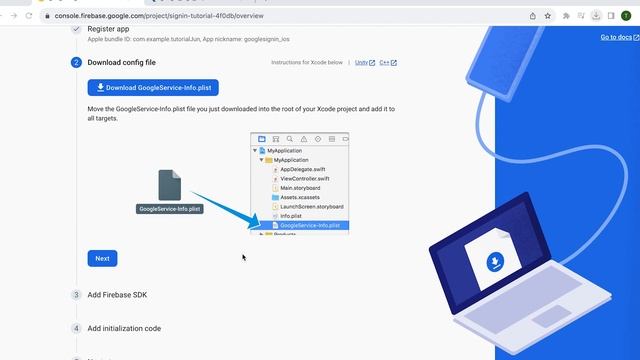Click the step 2 number circle
Viewport: 640px width, 360px height.
[76, 62]
